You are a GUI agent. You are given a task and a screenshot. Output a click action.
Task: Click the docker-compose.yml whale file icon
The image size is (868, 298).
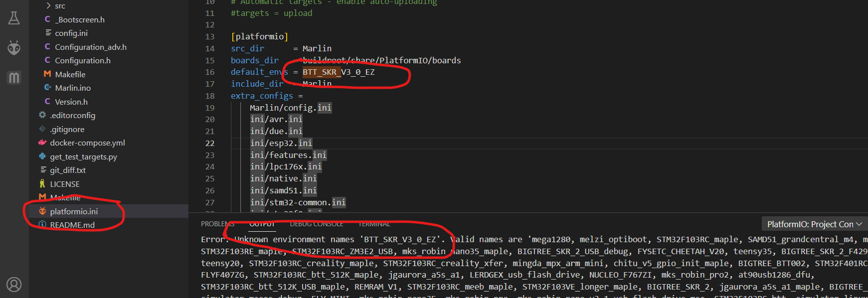click(42, 143)
